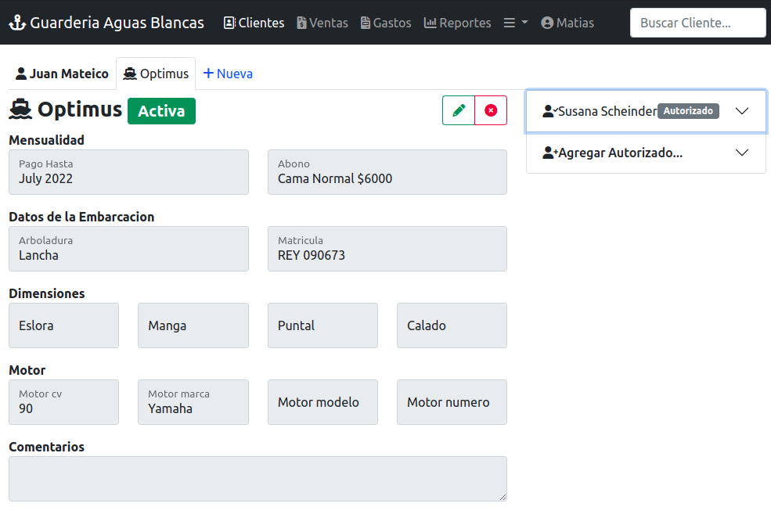Click the Motor marca field
Viewport: 771px width, 532px height.
pos(193,402)
